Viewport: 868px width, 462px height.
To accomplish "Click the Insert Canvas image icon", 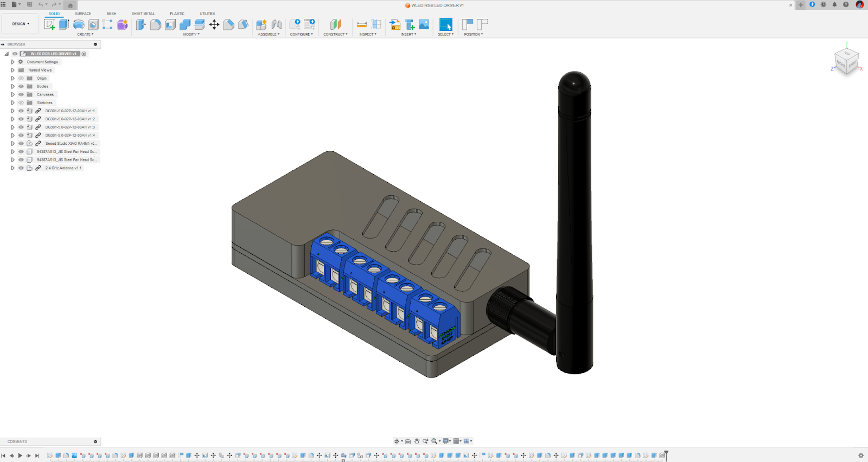I will 424,24.
